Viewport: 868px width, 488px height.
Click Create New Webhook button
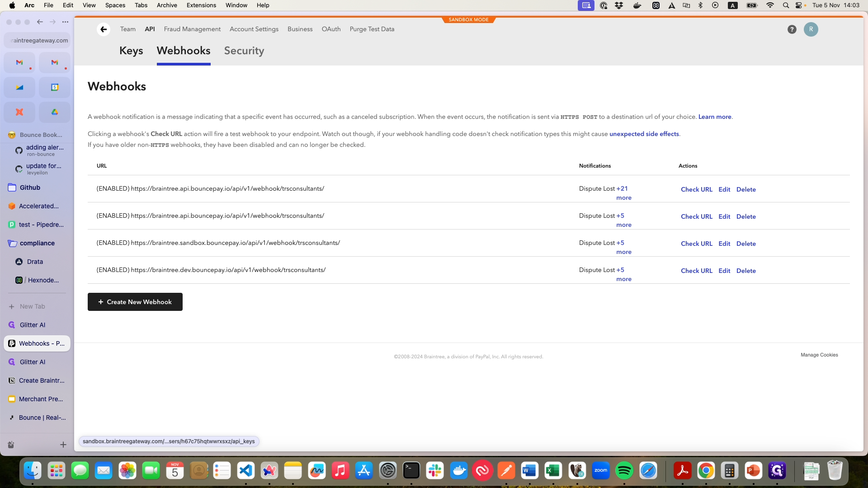point(135,302)
